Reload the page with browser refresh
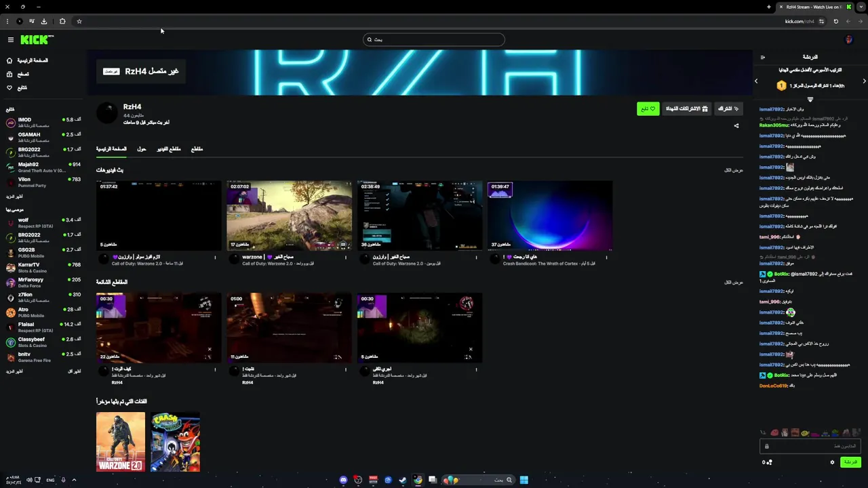 pyautogui.click(x=835, y=21)
